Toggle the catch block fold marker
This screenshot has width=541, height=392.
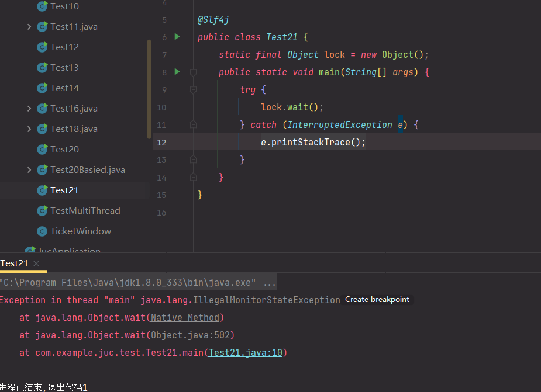193,124
